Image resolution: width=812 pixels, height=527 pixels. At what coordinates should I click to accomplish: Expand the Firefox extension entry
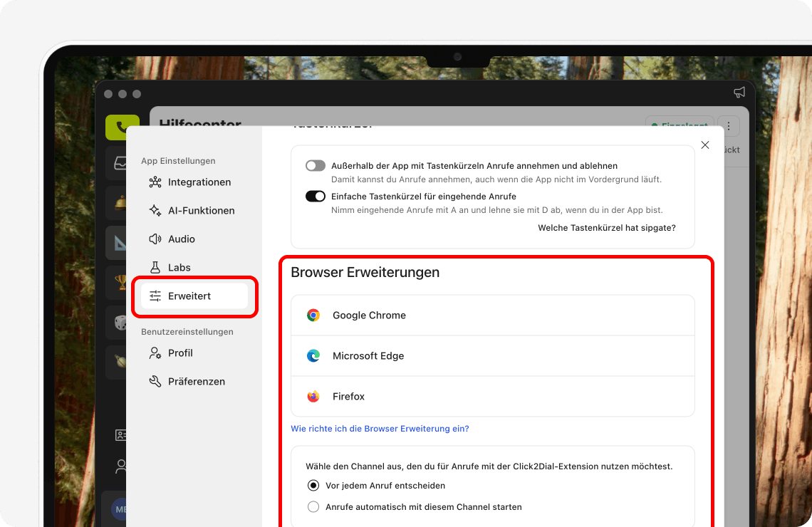coord(491,397)
